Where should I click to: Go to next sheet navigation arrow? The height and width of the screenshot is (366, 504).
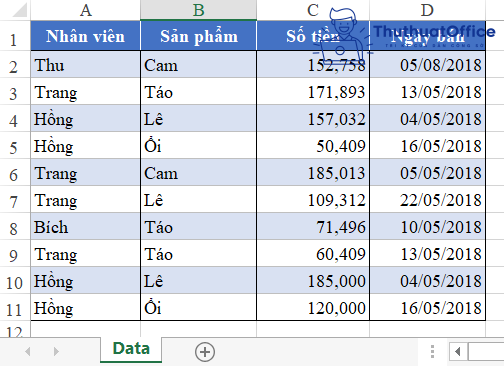56,351
